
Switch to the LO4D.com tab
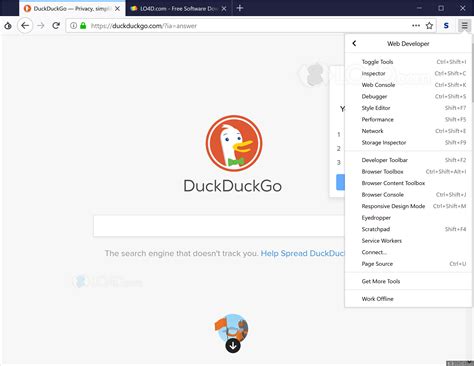pyautogui.click(x=179, y=9)
